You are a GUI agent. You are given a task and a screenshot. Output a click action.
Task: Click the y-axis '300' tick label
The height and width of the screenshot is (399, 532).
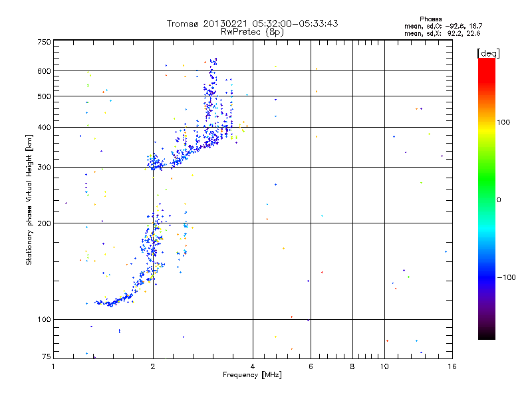coord(44,168)
